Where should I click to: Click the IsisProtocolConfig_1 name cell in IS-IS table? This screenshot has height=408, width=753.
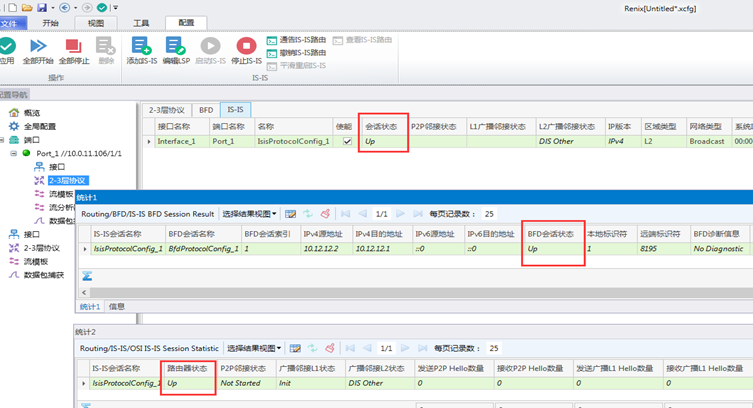[x=293, y=141]
